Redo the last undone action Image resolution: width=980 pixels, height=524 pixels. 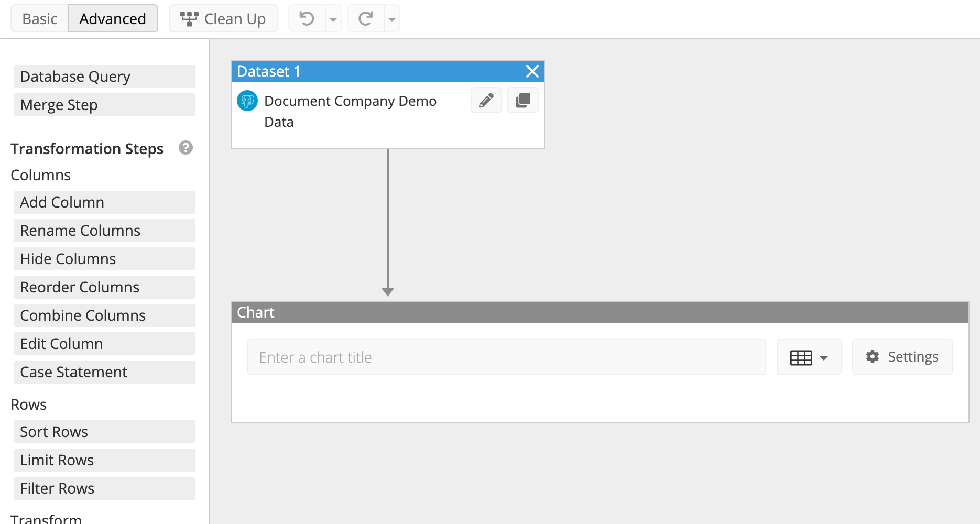point(366,19)
